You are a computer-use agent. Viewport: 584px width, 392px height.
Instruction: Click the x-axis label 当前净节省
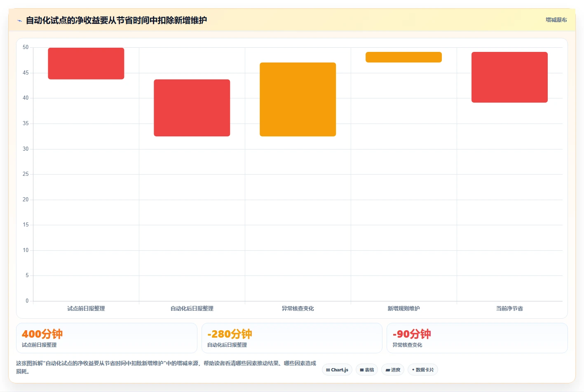point(510,308)
